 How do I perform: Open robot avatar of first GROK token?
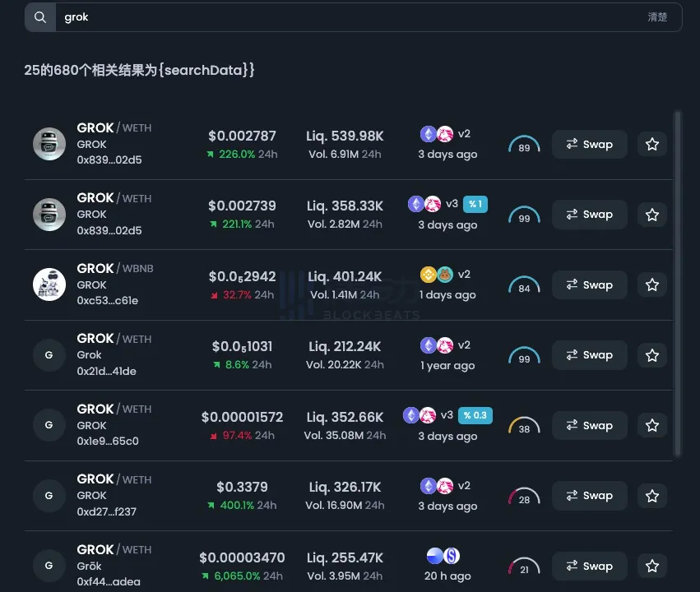(49, 144)
